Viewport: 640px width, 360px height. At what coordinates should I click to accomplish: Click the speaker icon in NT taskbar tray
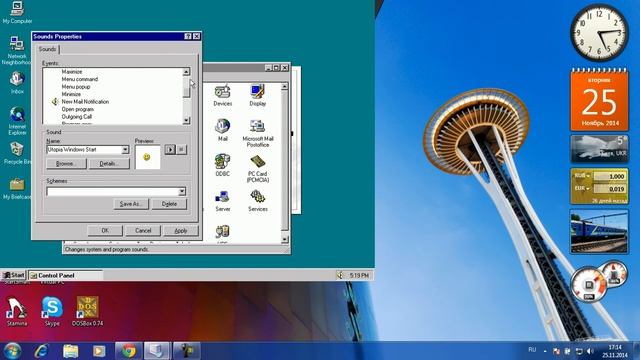coord(340,275)
